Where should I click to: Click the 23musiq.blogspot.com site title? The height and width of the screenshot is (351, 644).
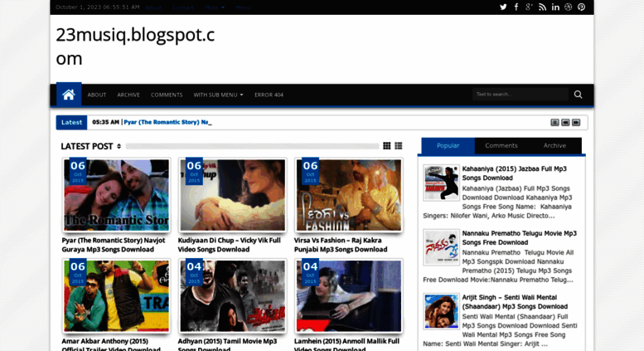coord(135,46)
